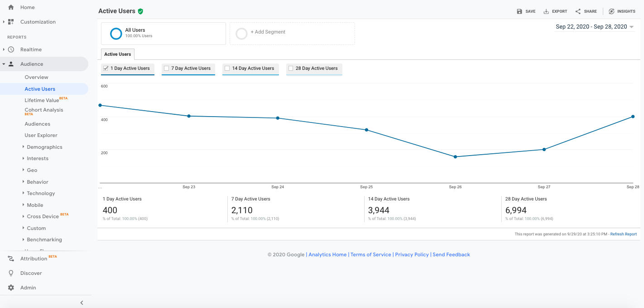Click the Add Segment box

pos(292,33)
